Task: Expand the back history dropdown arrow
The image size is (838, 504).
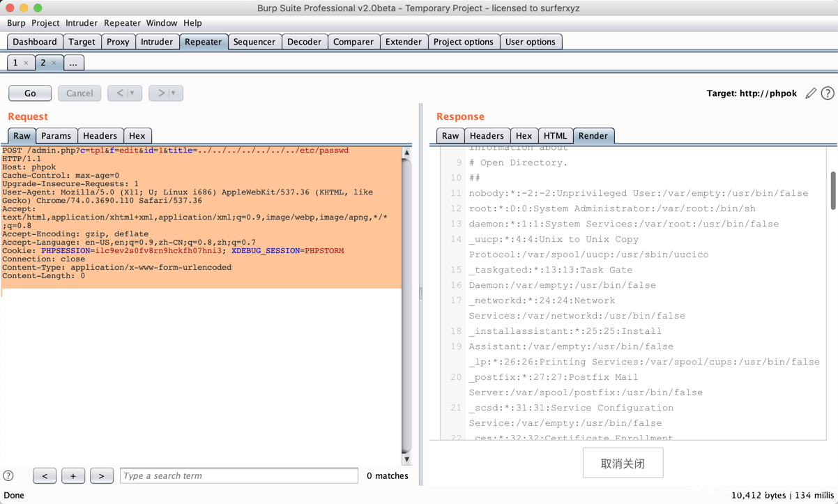Action: [133, 93]
